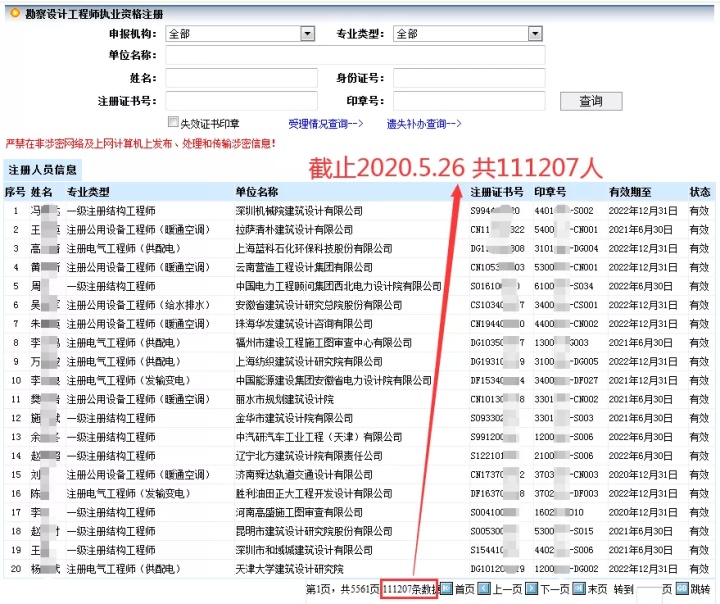
Task: Click the 专业类型 column header
Action: pyautogui.click(x=88, y=192)
